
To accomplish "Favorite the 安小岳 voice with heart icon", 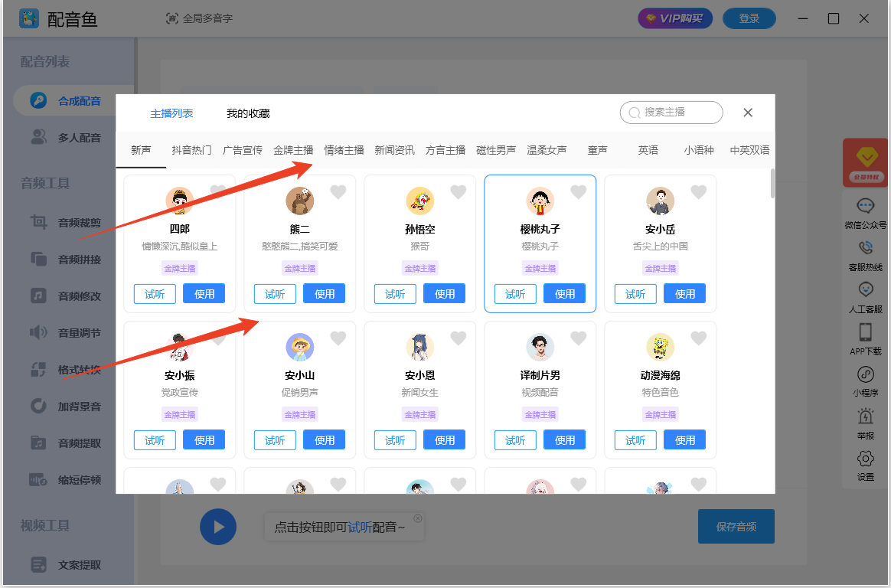I will [x=698, y=192].
